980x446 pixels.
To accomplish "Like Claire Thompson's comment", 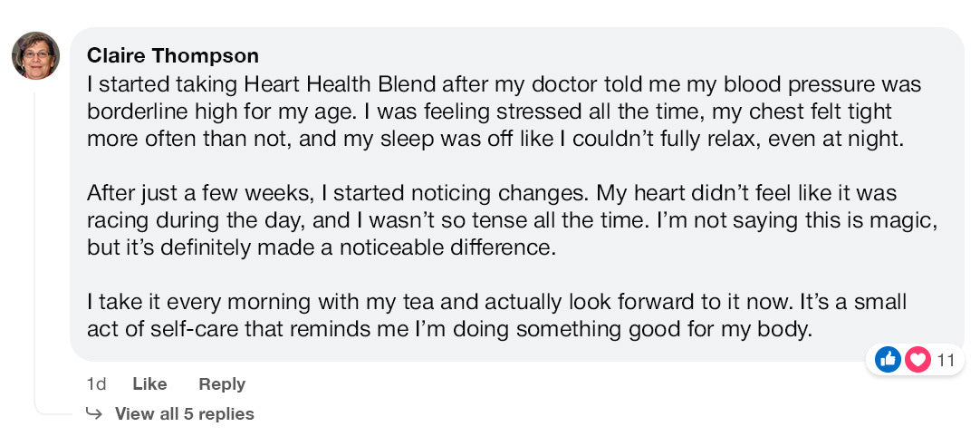I will 149,384.
